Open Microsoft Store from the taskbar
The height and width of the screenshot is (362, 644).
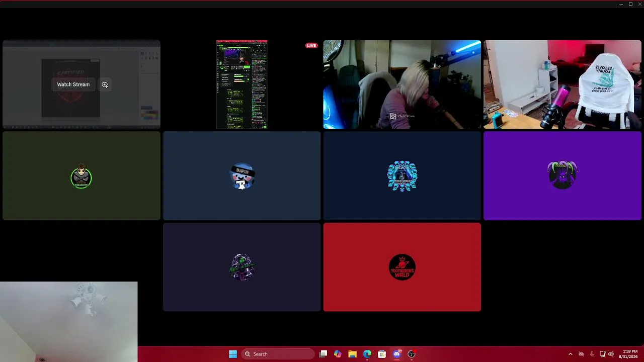pos(382,354)
